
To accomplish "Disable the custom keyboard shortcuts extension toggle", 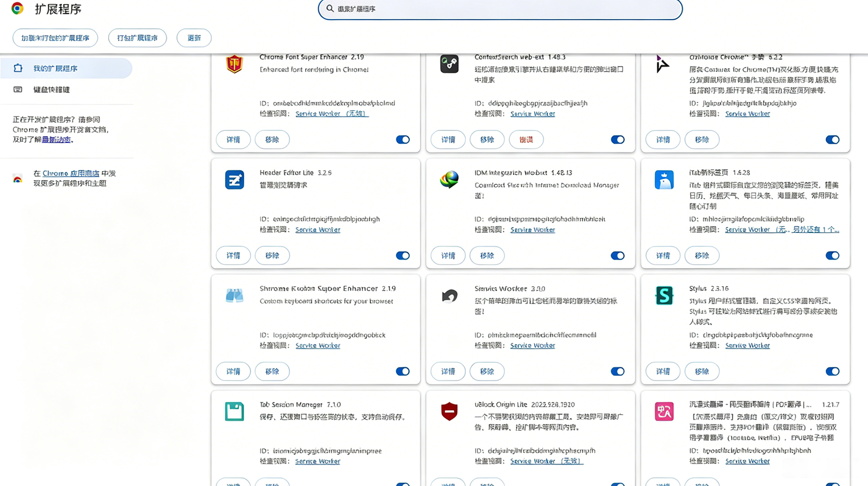I will point(403,371).
